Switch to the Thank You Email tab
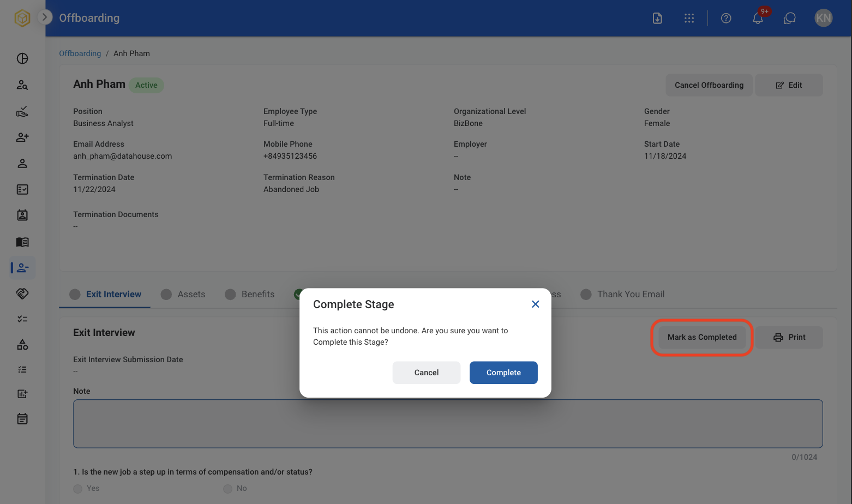 622,294
